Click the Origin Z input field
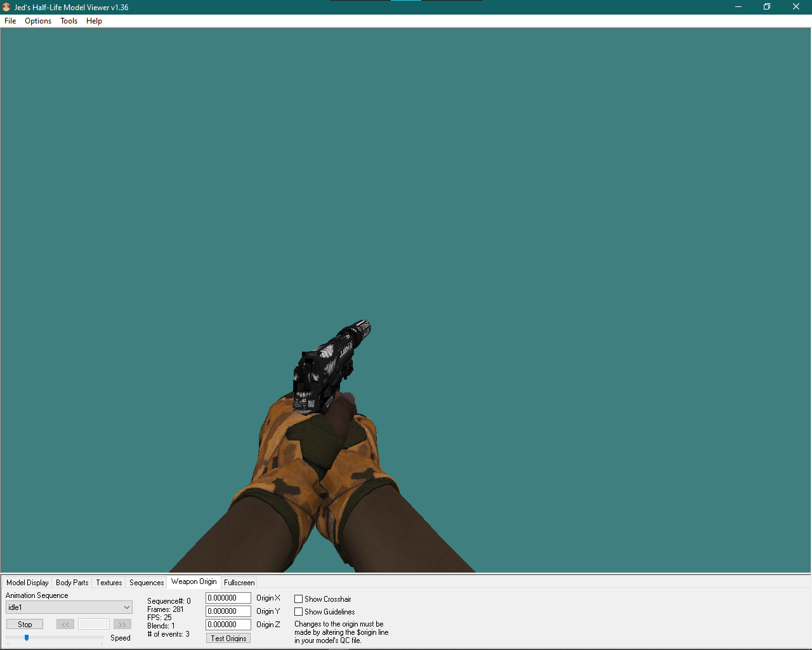 click(x=228, y=625)
